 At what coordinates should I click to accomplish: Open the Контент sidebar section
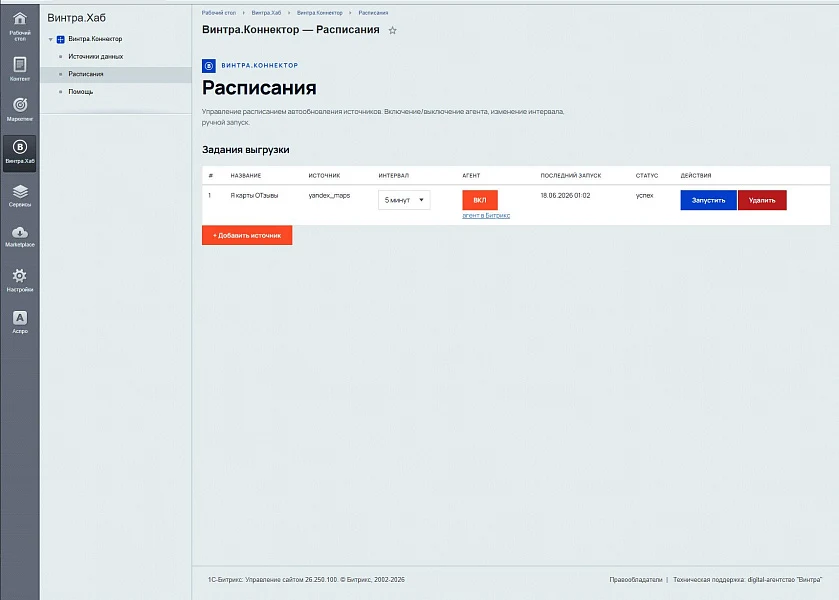pos(20,69)
